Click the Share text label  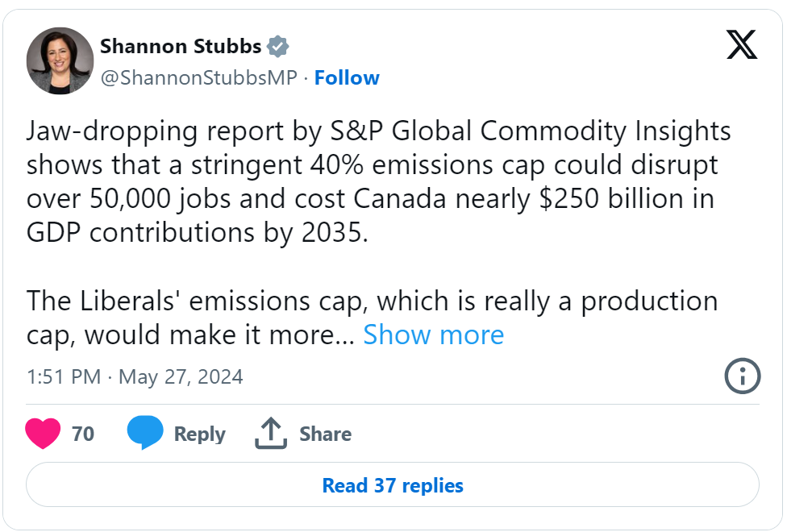[x=325, y=434]
